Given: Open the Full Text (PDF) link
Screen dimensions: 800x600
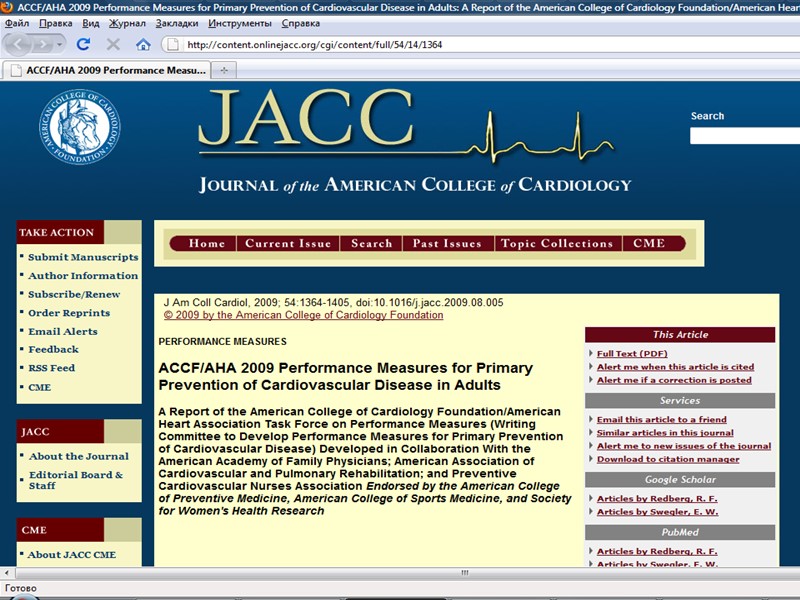Looking at the screenshot, I should click(x=632, y=354).
